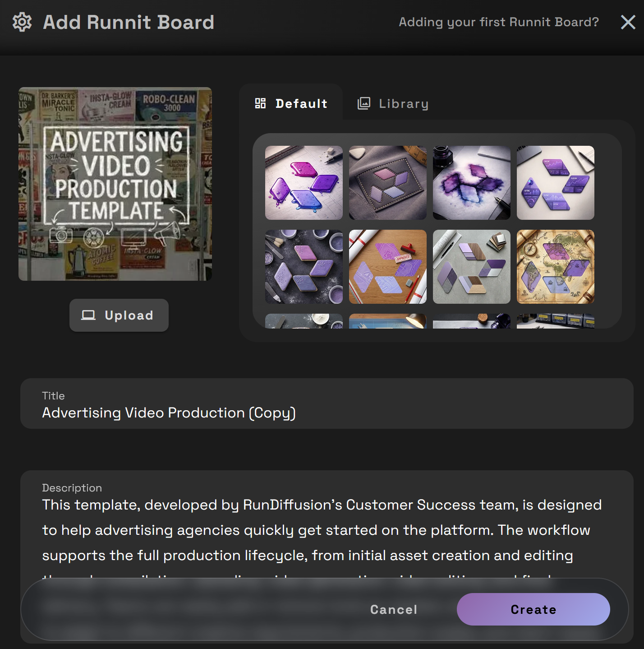Click the Advertising Video Production Template cover image
The height and width of the screenshot is (649, 644).
[x=115, y=184]
